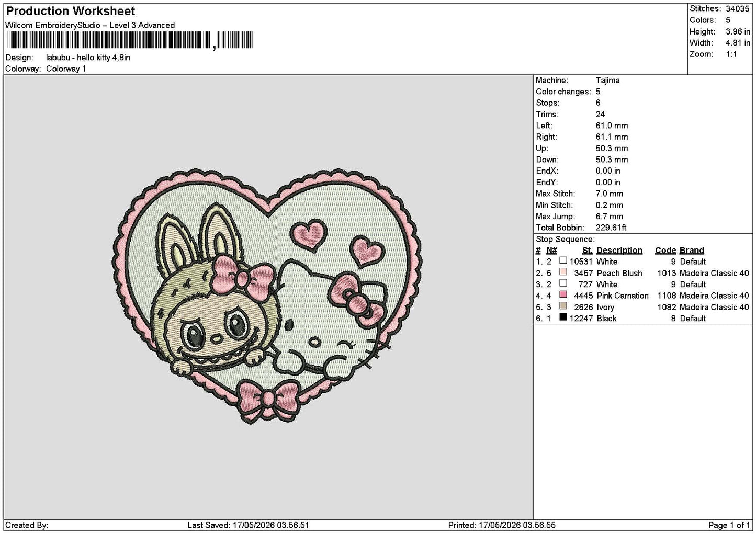Click the Stitches value '34035'
756x534 pixels.
737,9
